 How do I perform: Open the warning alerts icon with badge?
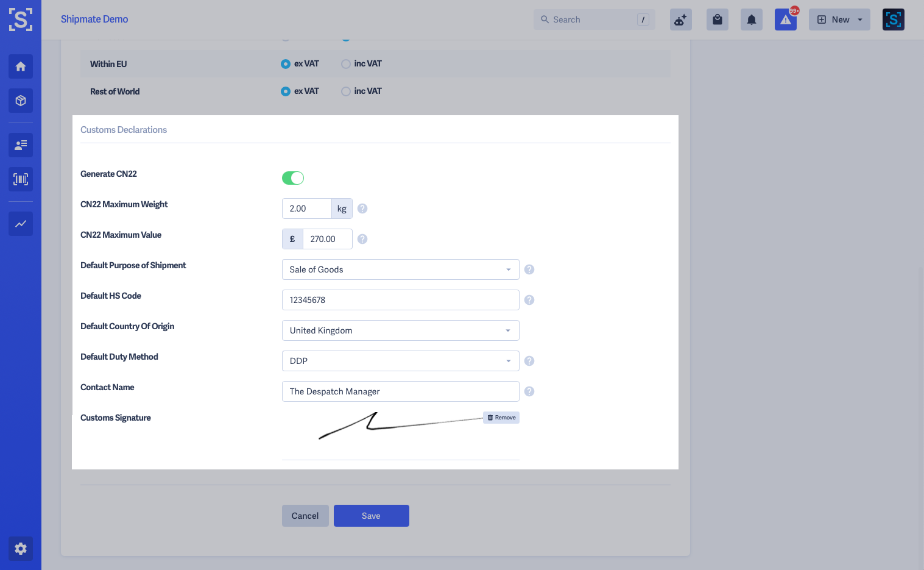786,20
